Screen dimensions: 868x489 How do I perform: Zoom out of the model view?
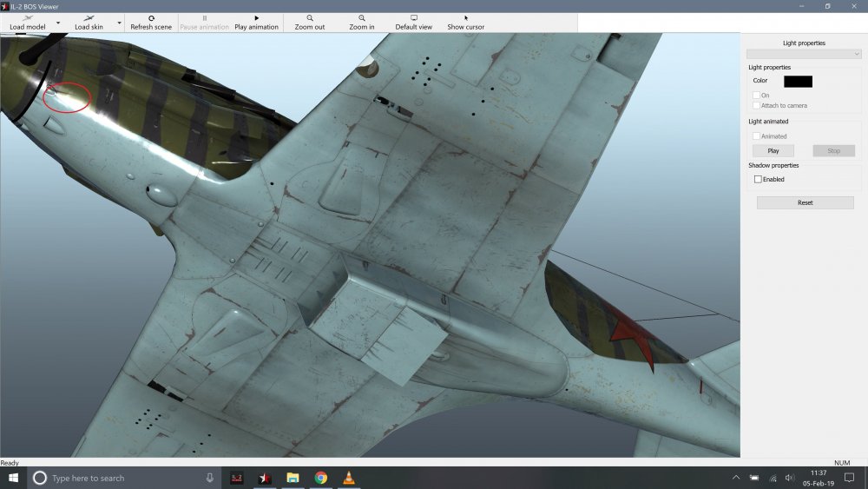click(x=310, y=22)
